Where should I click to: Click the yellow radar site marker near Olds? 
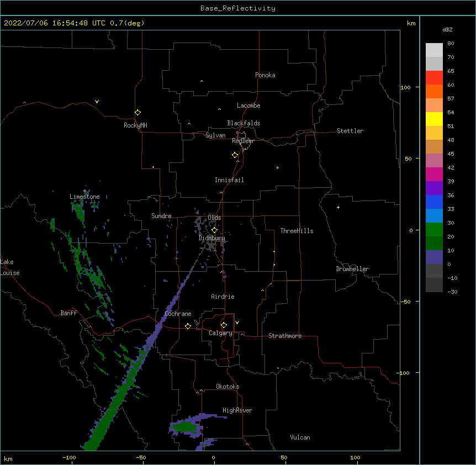tap(214, 230)
